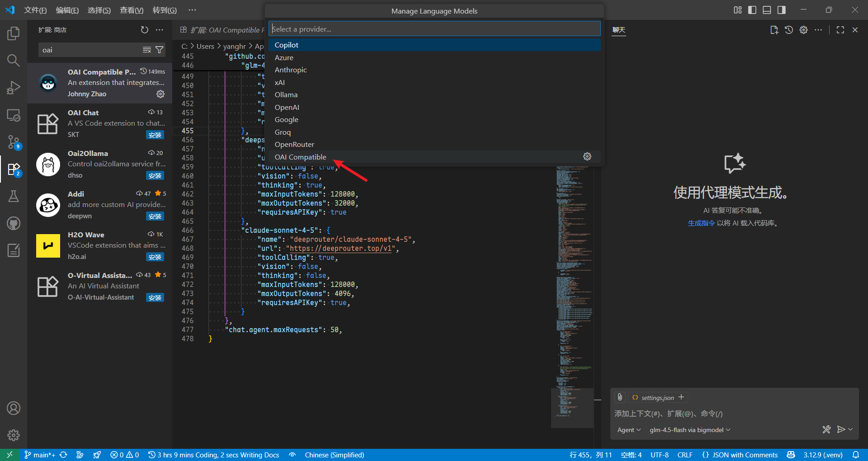Screen dimensions: 868x461
Task: Click the gear icon beside OAI Compatible provider
Action: point(587,156)
